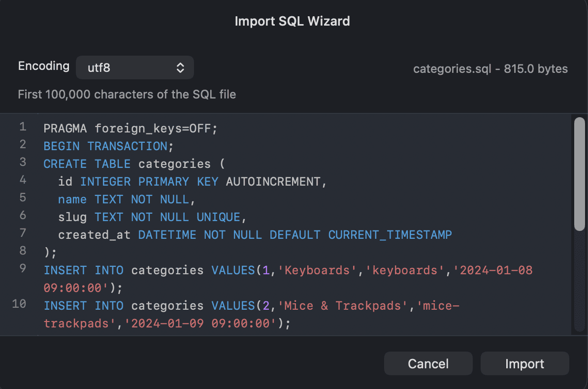Screen dimensions: 588x389
Task: Click the closing ');' on line 8
Action: [x=50, y=253]
